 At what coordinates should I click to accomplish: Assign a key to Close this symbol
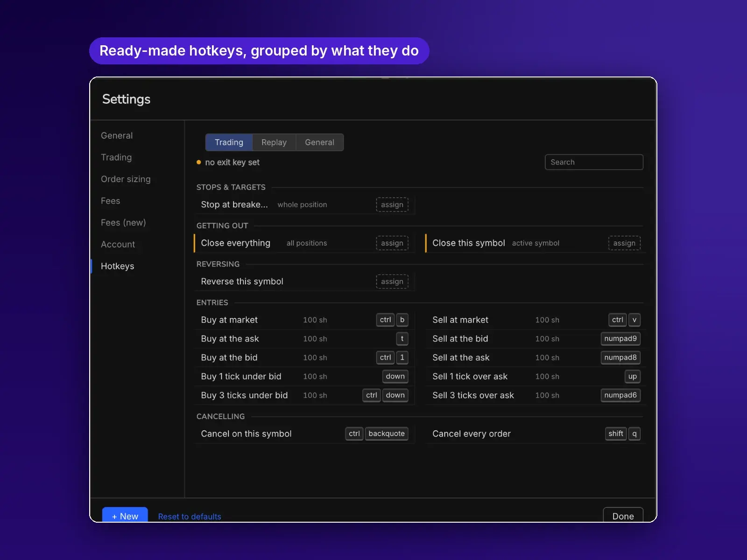point(624,243)
